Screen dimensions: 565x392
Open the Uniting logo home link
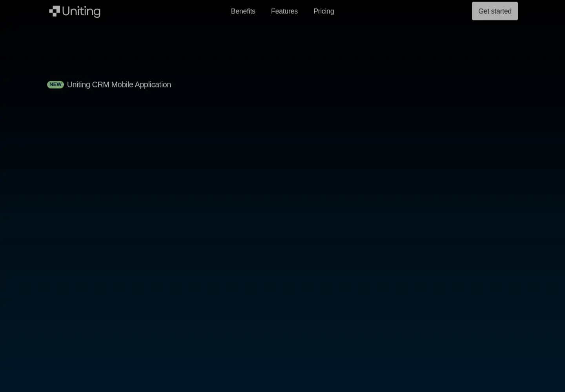[75, 11]
